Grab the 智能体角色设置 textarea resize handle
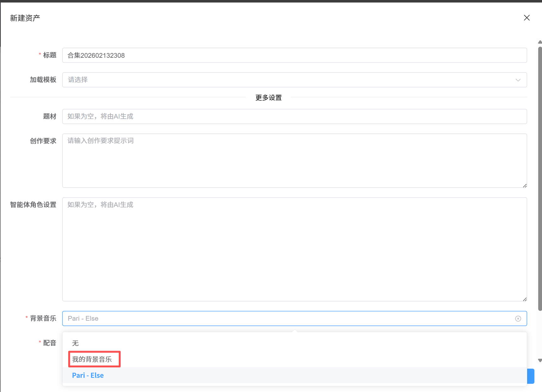Viewport: 542px width, 392px height. [525, 299]
